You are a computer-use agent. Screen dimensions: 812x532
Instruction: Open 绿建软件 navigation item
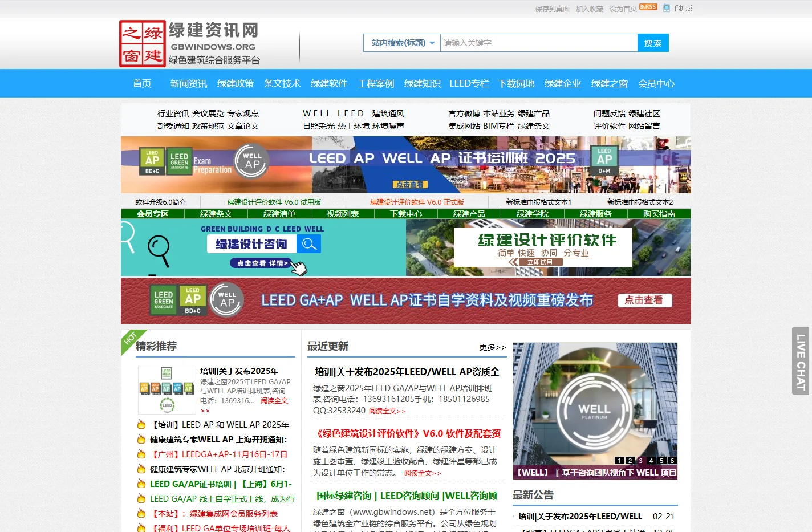[x=329, y=83]
